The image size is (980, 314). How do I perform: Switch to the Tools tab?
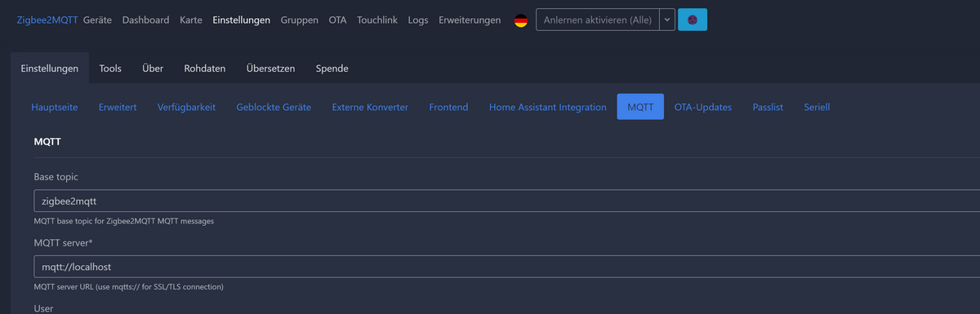(x=110, y=69)
